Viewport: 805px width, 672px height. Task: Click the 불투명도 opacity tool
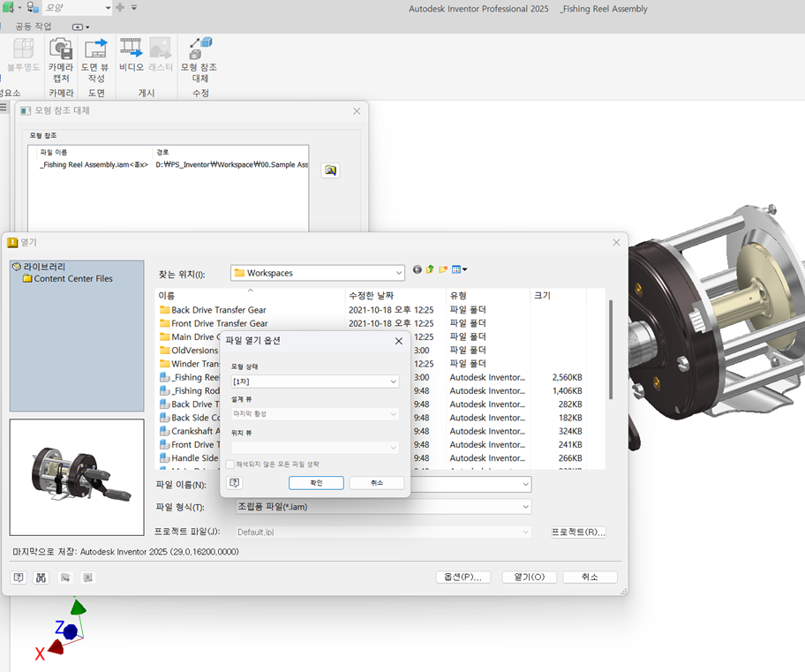coord(23,55)
